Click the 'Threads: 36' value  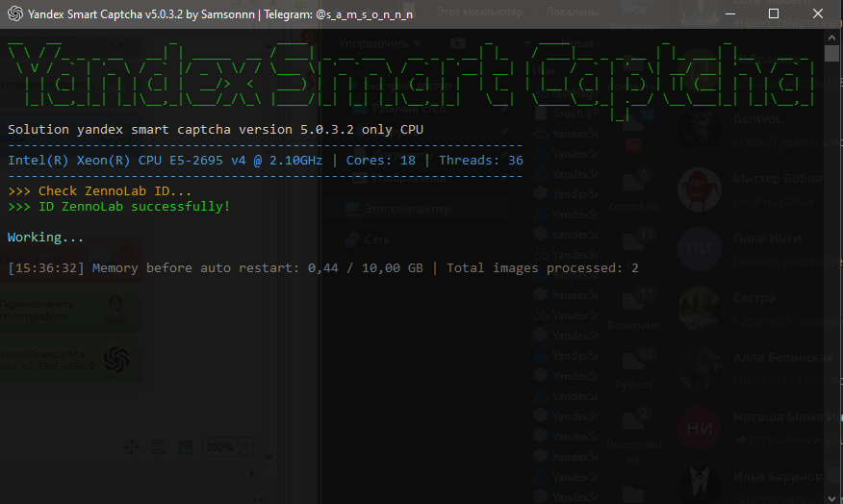click(x=481, y=160)
